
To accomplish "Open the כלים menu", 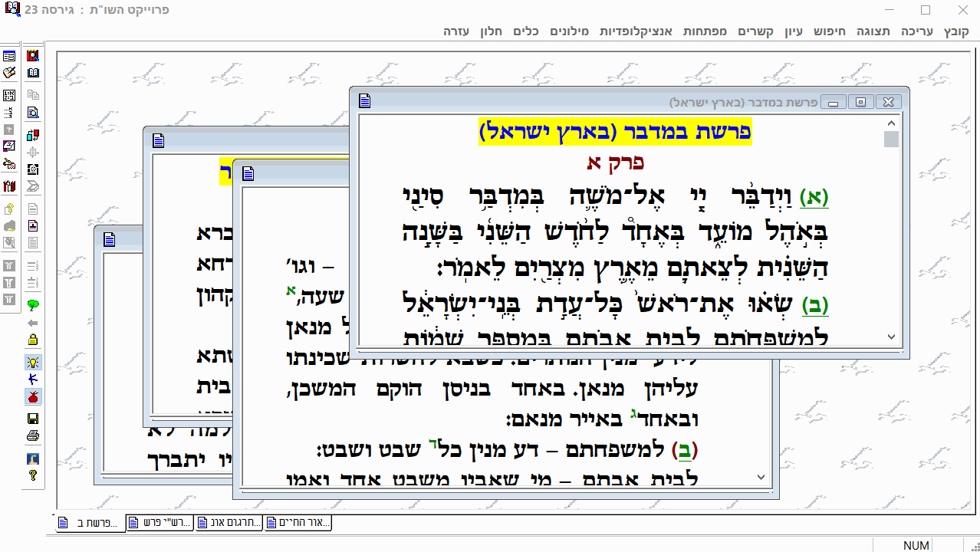I will tap(525, 31).
